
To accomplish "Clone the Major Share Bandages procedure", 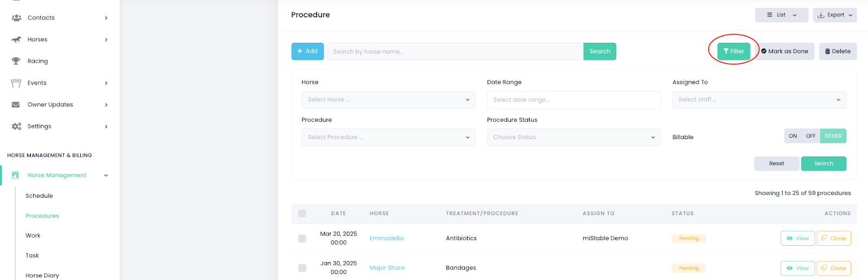I will 833,268.
